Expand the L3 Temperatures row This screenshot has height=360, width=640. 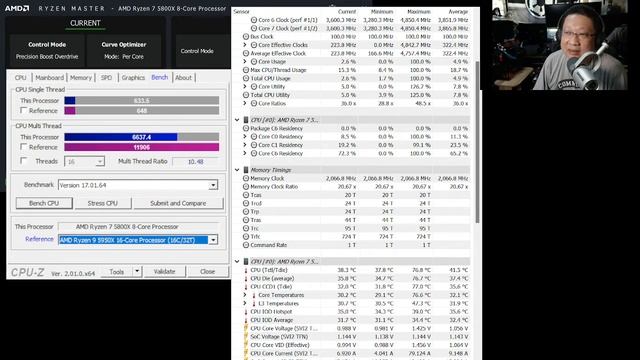point(245,303)
